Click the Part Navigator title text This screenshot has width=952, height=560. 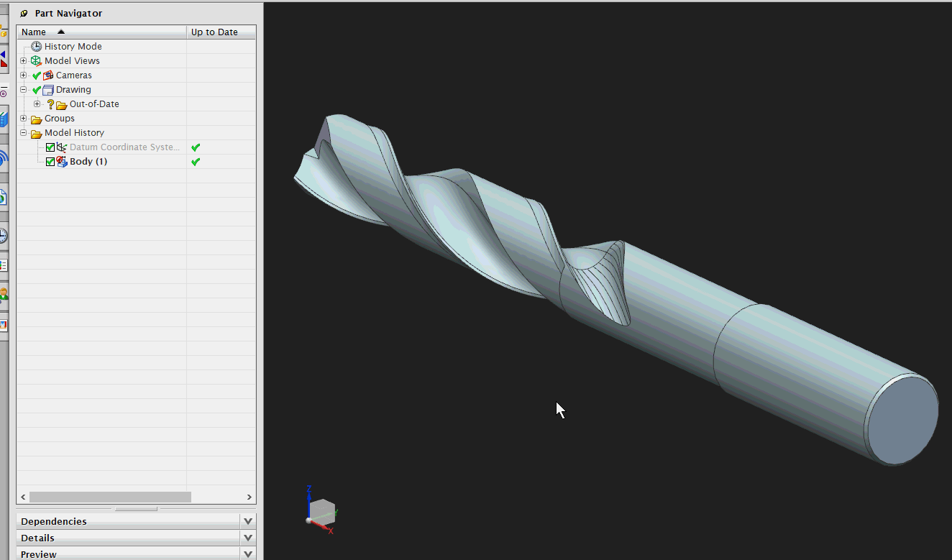[68, 14]
